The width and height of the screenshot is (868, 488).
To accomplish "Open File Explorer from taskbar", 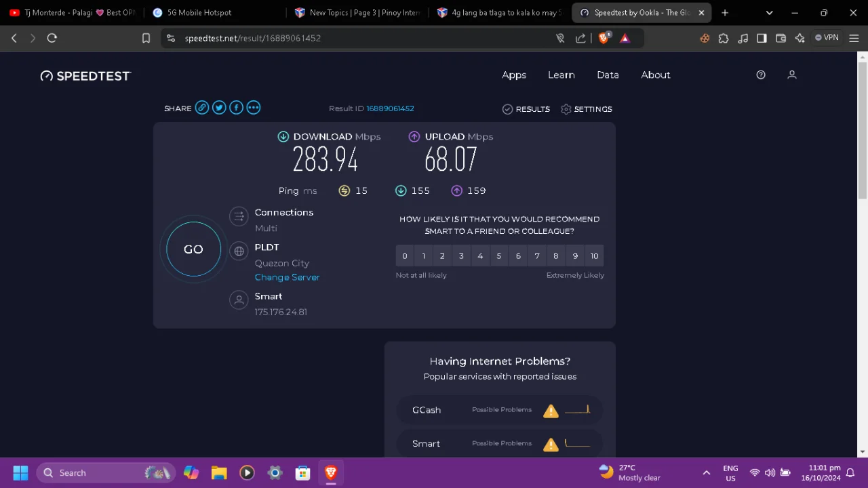I will [x=218, y=472].
